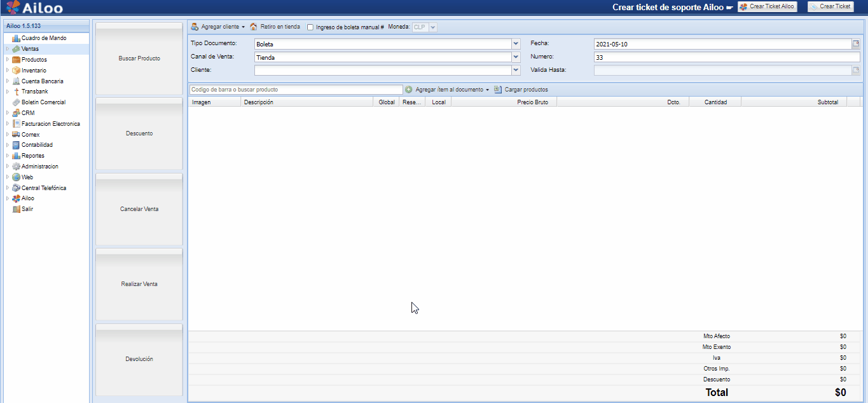The width and height of the screenshot is (868, 403).
Task: Expand the Comex tree node arrow
Action: (x=8, y=135)
